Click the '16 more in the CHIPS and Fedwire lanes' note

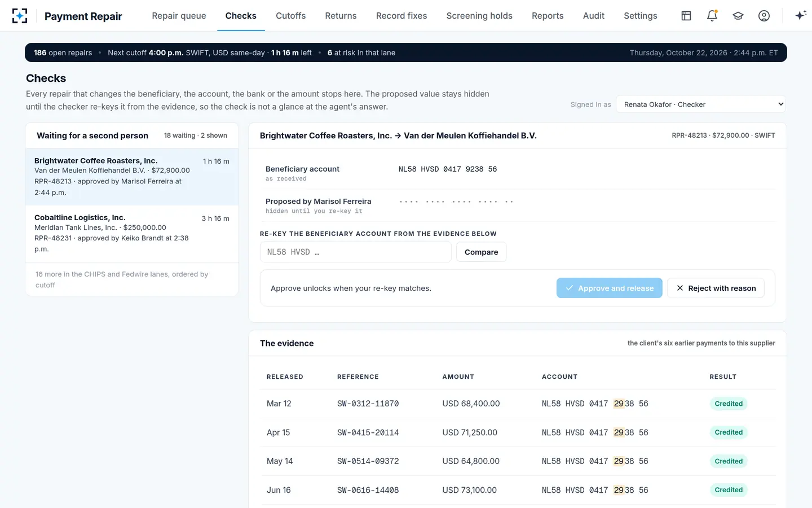pos(122,279)
